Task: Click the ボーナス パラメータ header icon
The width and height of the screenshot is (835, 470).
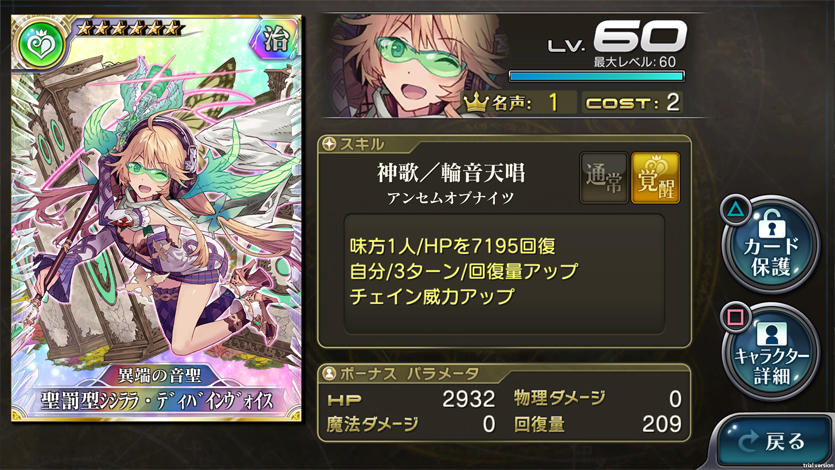Action: 330,374
